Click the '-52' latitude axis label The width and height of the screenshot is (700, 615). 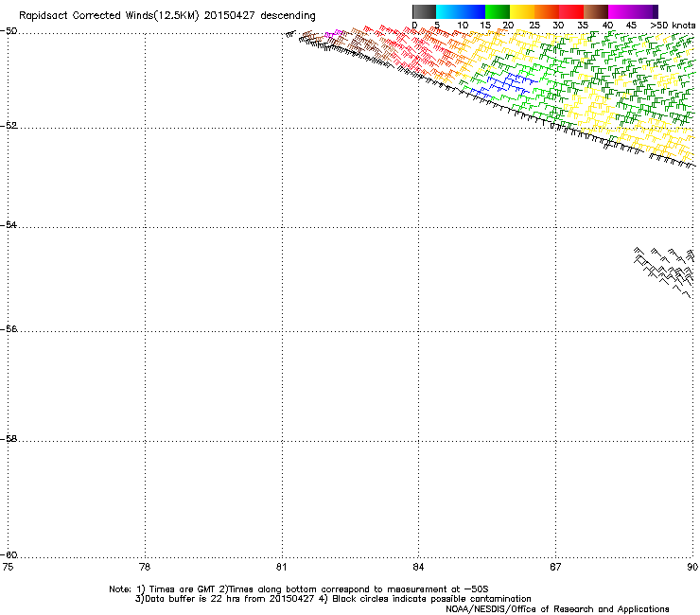[x=9, y=126]
